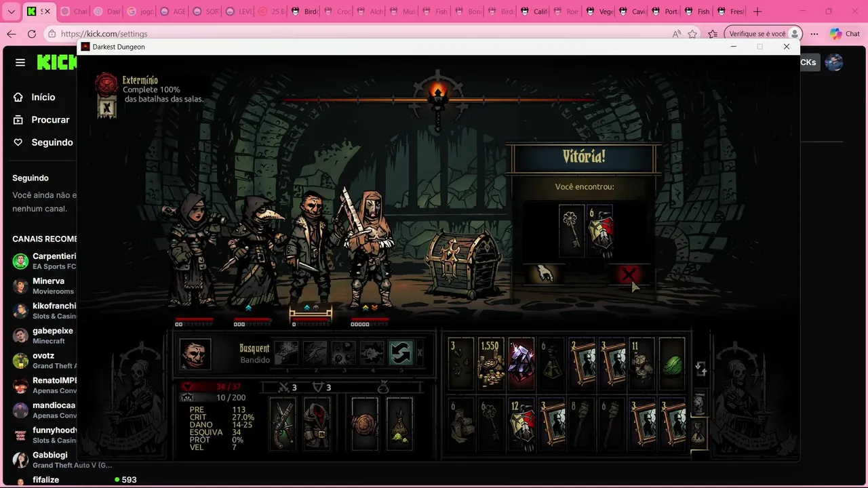This screenshot has width=868, height=488.
Task: Select the stack of 12 crests in inventory
Action: point(521,424)
